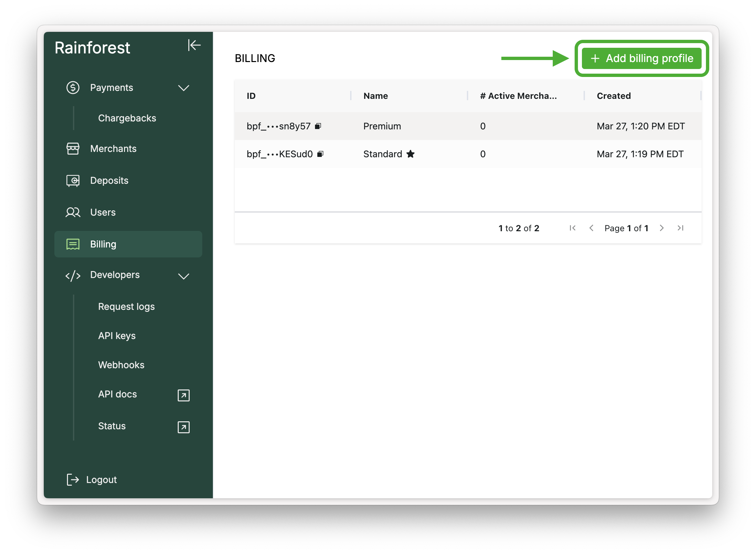
Task: Open the API docs external link icon
Action: (x=183, y=395)
